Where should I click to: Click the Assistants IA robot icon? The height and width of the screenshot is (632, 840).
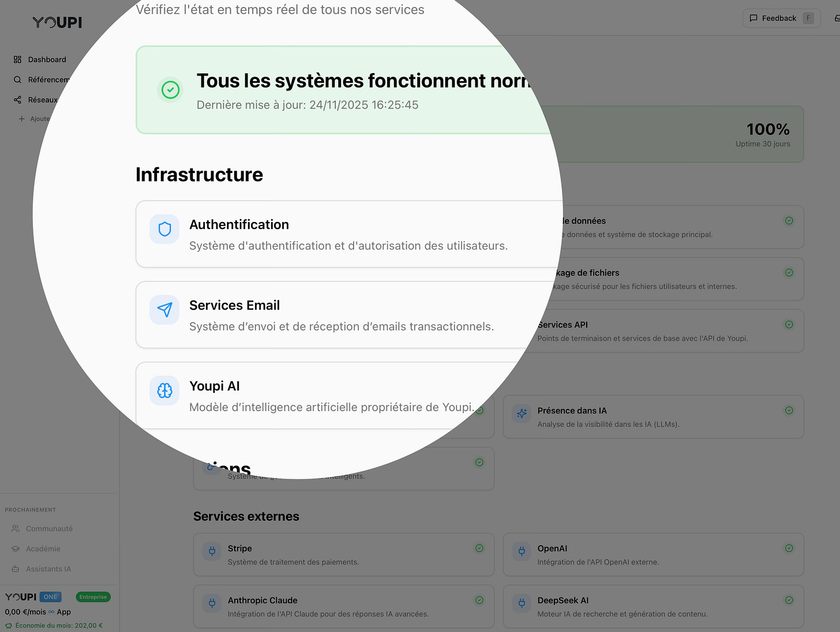[x=16, y=569]
